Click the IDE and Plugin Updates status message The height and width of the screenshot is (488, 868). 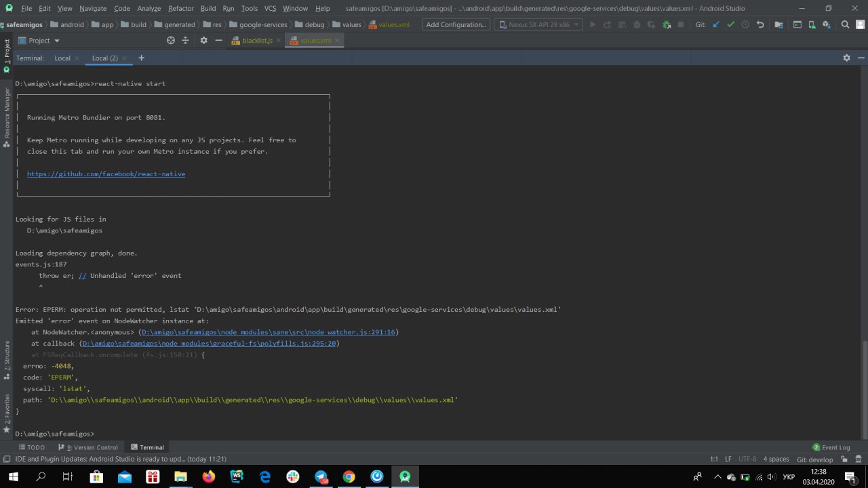click(121, 459)
